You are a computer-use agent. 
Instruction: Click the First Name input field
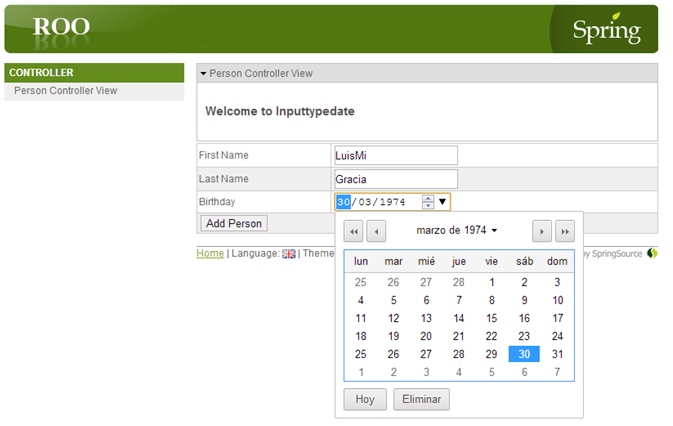395,155
